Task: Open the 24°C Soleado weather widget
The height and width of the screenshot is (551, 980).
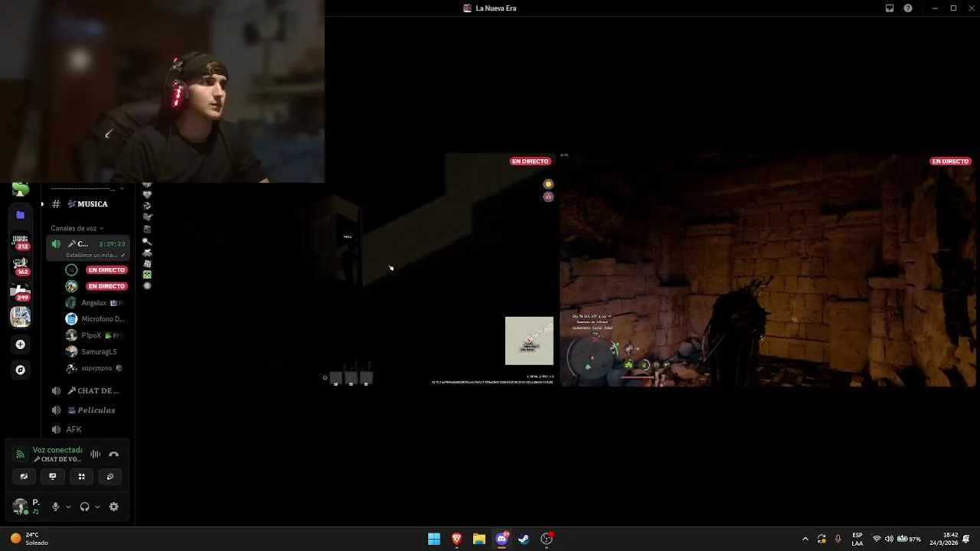Action: coord(29,539)
